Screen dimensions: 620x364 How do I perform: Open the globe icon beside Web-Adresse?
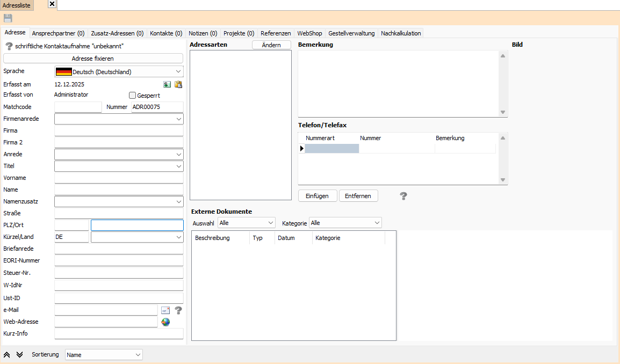click(x=165, y=322)
